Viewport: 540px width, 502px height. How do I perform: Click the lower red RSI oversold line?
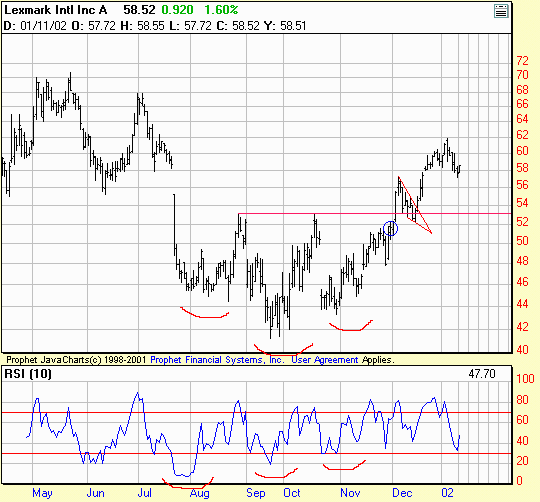257,453
